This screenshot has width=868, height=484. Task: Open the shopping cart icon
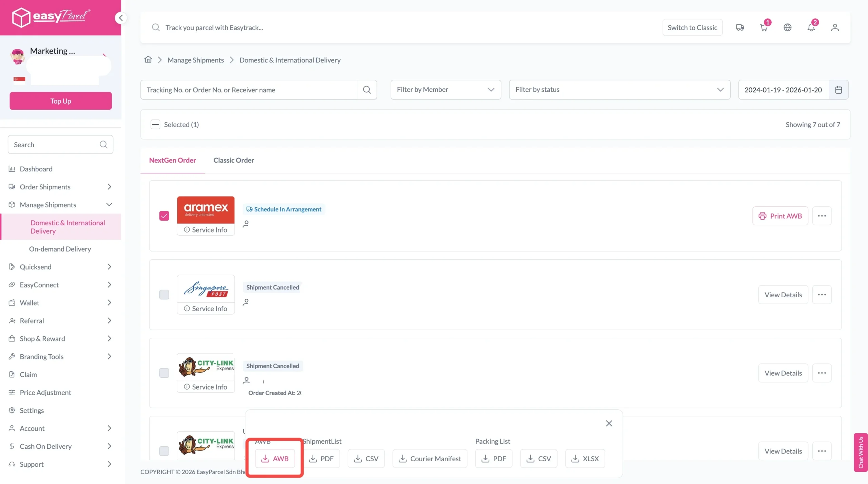pyautogui.click(x=764, y=27)
